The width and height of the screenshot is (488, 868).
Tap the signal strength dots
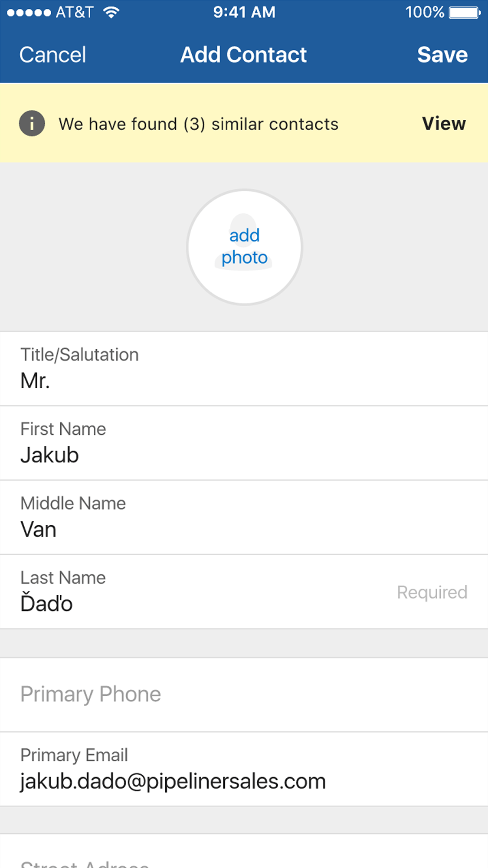pos(29,13)
